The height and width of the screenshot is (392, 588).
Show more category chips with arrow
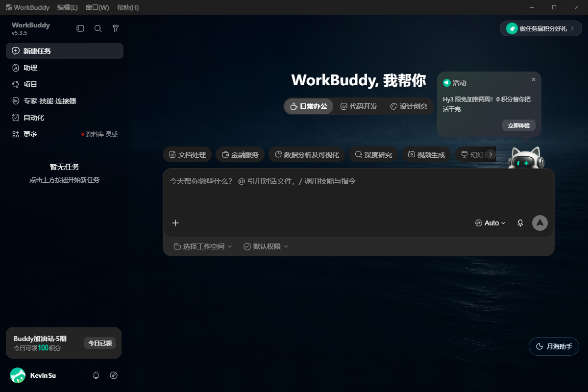click(x=490, y=155)
